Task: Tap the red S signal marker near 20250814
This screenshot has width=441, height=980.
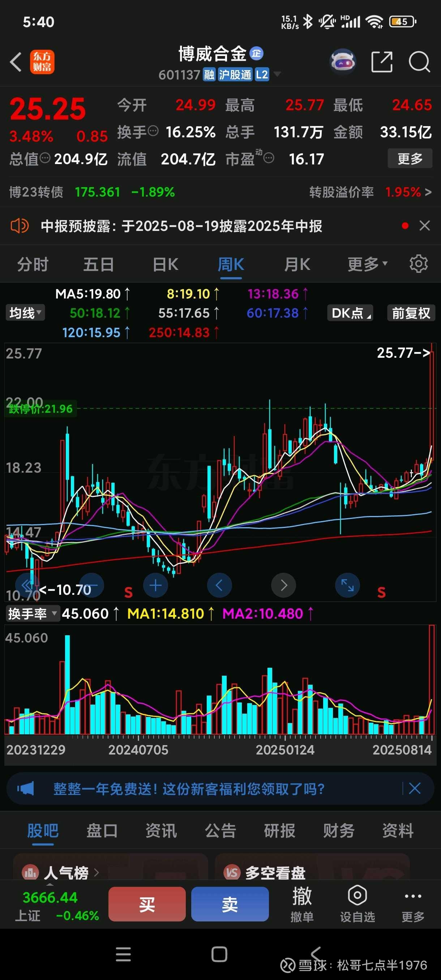Action: coord(382,592)
